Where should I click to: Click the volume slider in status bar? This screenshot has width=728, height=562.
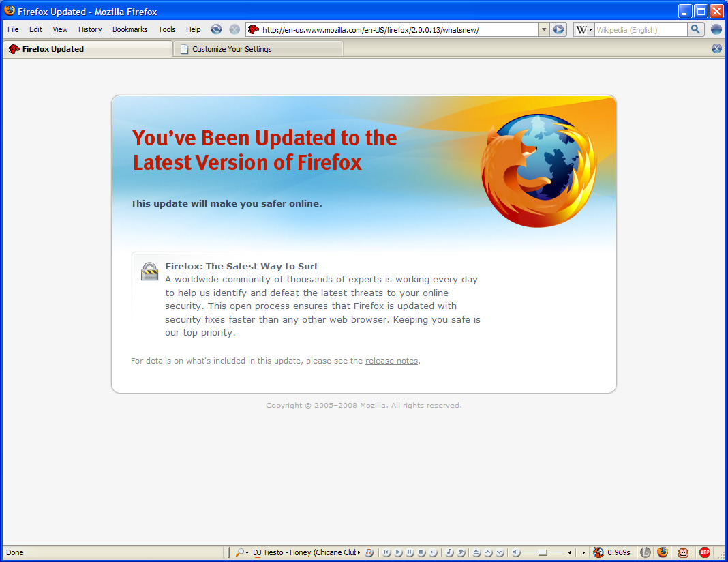coord(543,552)
